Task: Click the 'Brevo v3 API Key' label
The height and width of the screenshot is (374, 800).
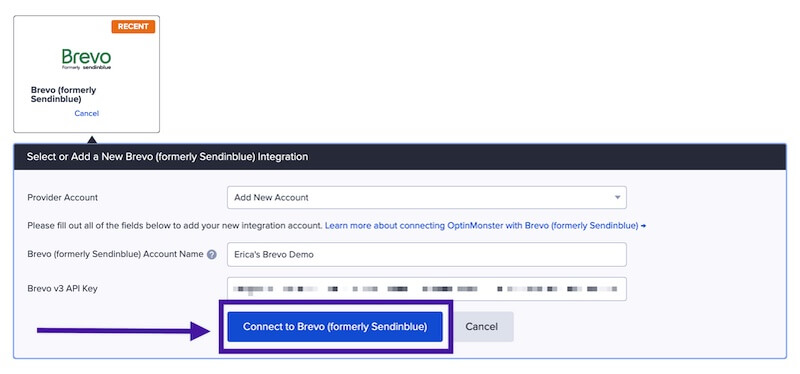Action: pos(62,288)
